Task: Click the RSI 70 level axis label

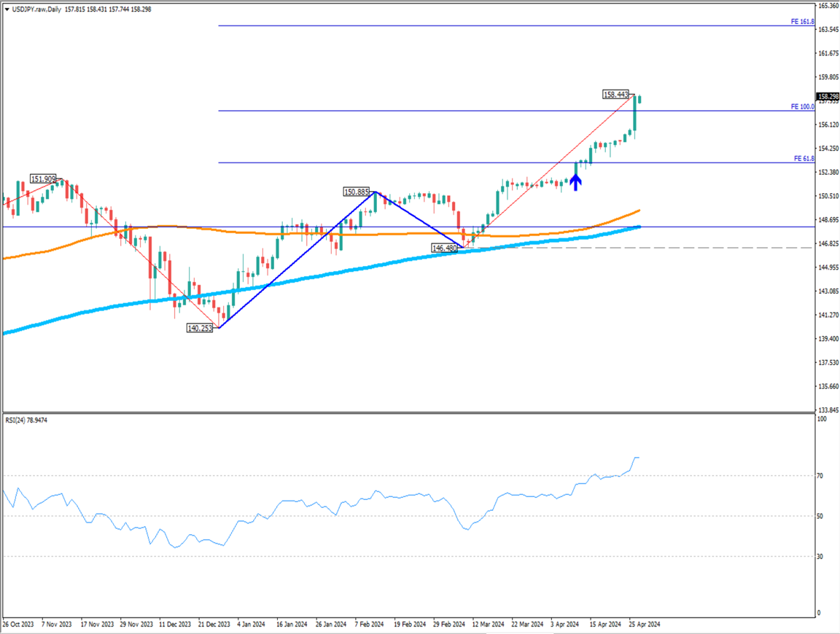Action: click(x=820, y=476)
